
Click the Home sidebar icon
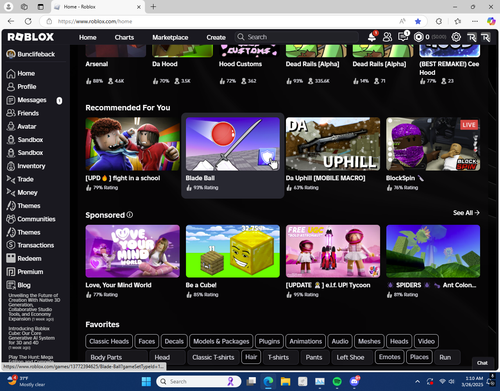[11, 74]
